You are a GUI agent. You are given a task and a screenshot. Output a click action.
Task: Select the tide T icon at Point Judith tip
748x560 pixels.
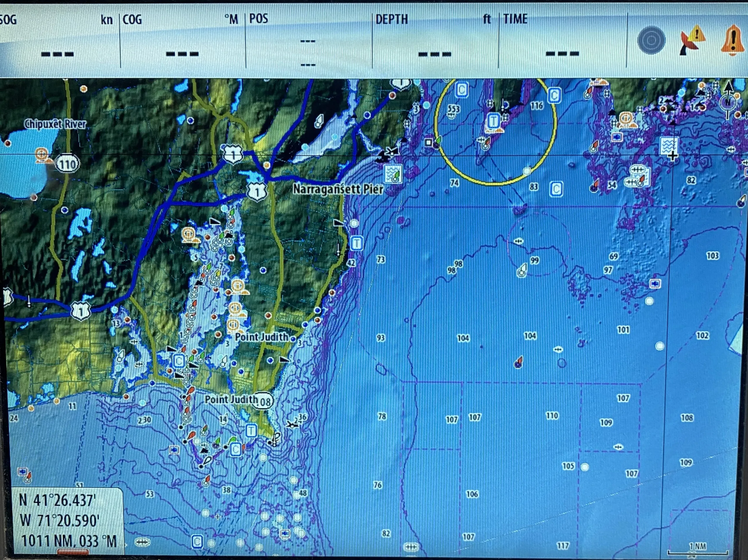(x=251, y=431)
